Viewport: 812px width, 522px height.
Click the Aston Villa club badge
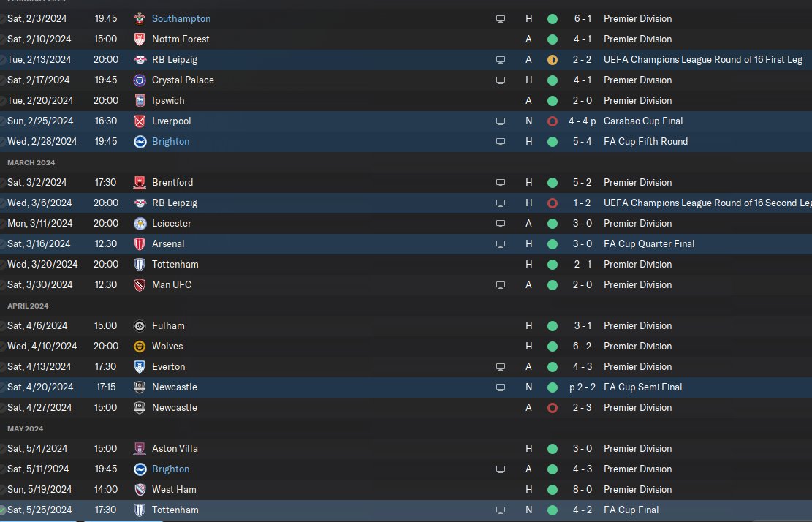point(140,448)
